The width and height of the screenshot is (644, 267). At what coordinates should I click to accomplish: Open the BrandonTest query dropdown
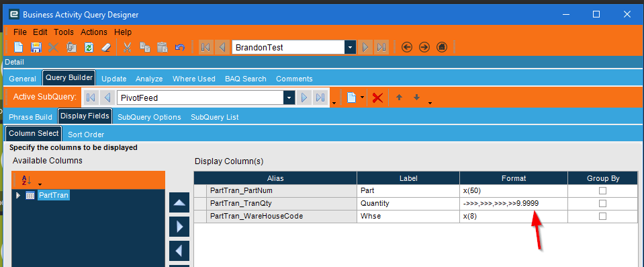pos(350,47)
